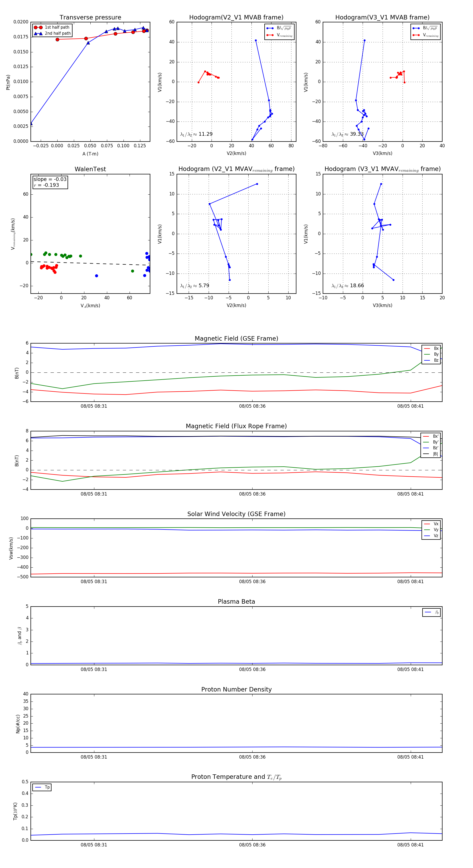Viewport: 473px width, 868px height.
Task: Select the 'slope = -0.03' annotation
Action: 50,179
